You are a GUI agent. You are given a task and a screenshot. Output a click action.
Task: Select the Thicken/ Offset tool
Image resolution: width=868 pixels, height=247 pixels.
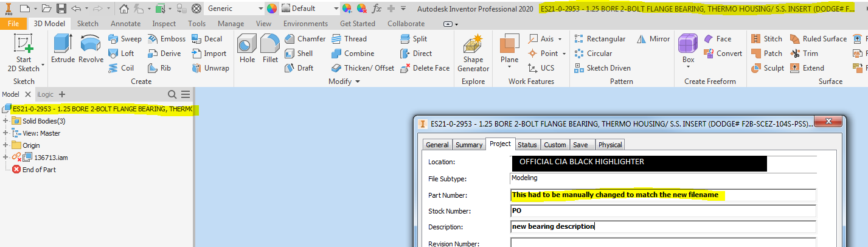point(363,68)
